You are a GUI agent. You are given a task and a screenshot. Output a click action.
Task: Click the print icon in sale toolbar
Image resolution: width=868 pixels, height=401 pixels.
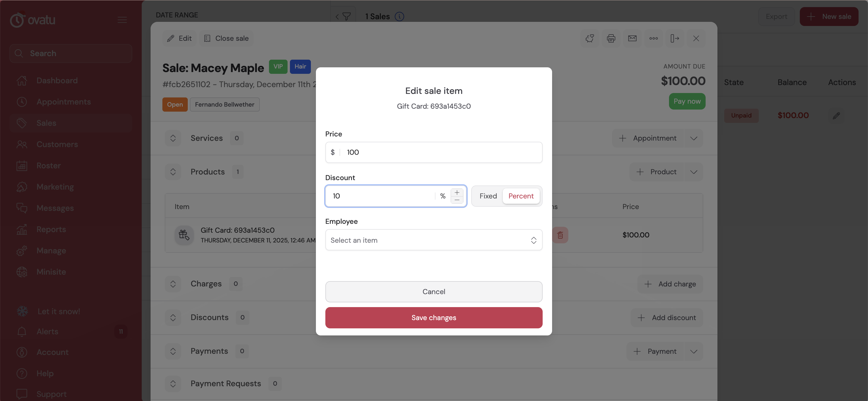tap(611, 38)
